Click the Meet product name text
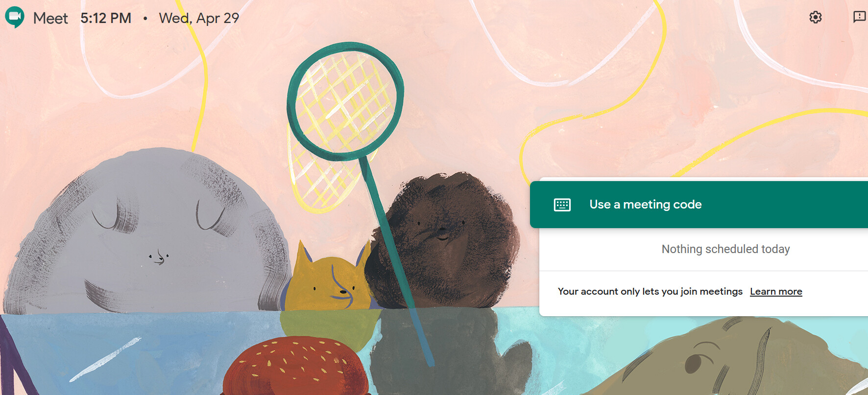The height and width of the screenshot is (395, 868). (50, 18)
